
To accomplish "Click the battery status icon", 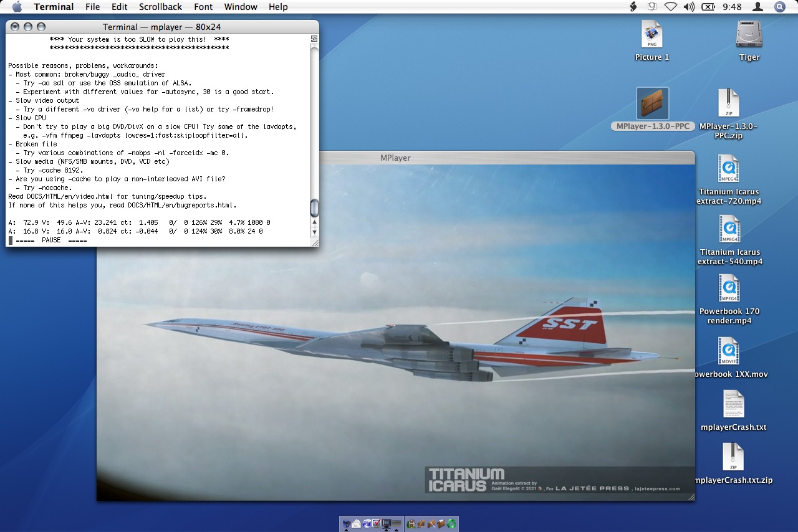I will click(708, 7).
